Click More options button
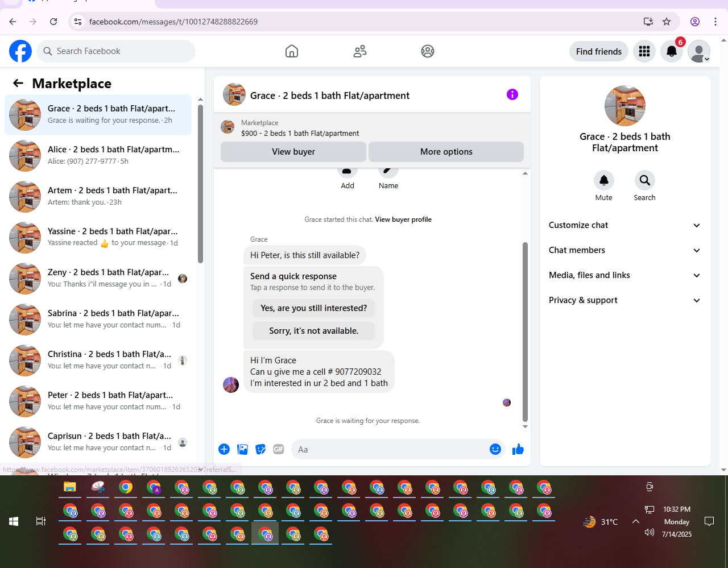Viewport: 728px width, 568px height. pyautogui.click(x=446, y=152)
